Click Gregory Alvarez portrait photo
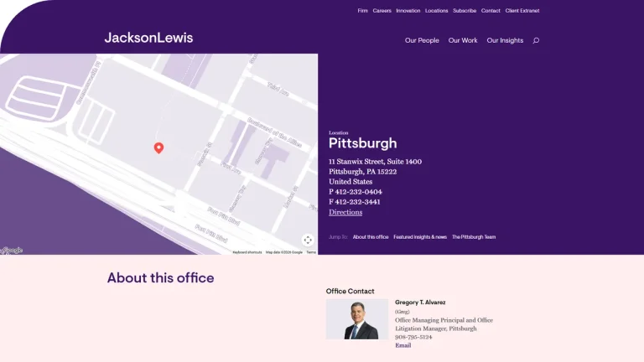The height and width of the screenshot is (362, 644). coord(357,319)
